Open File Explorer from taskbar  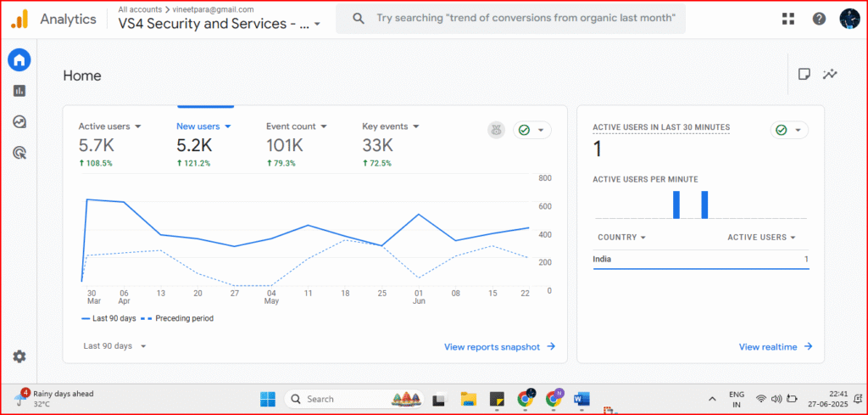click(x=469, y=399)
